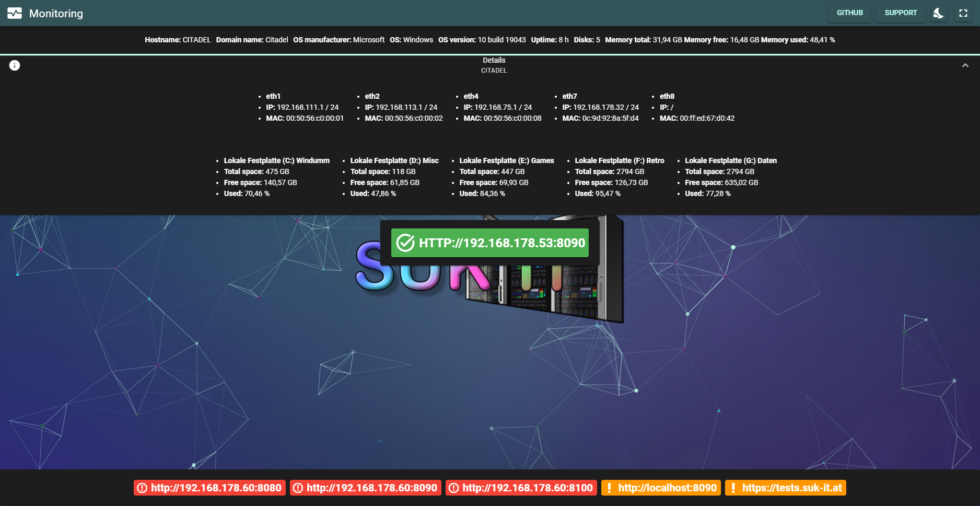The height and width of the screenshot is (506, 980).
Task: Click the info icon beside Details
Action: pyautogui.click(x=15, y=65)
